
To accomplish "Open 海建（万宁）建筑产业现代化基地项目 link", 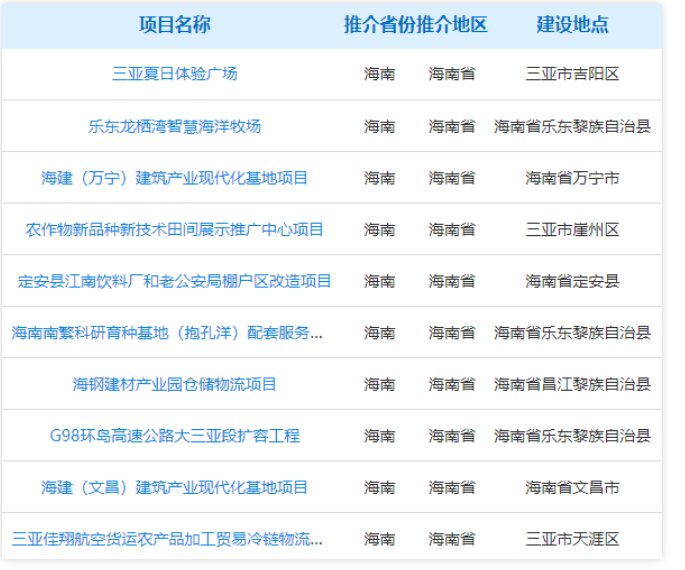I will tap(175, 178).
